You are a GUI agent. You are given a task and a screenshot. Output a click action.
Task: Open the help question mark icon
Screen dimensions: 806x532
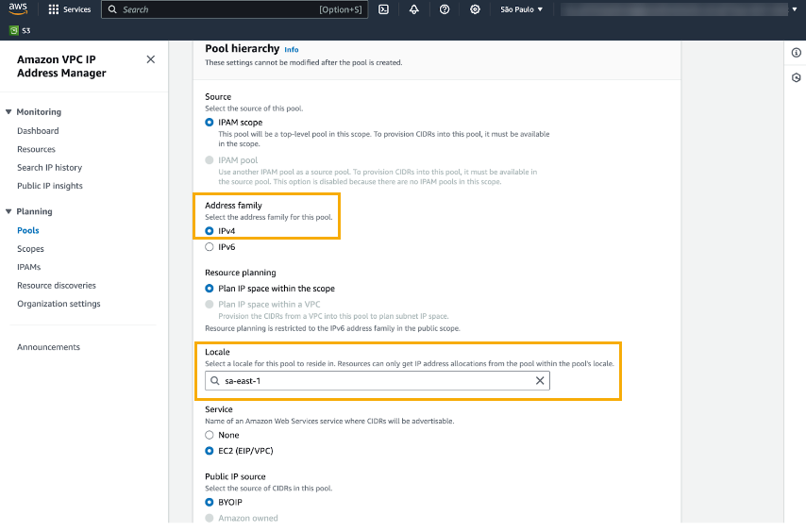tap(445, 9)
